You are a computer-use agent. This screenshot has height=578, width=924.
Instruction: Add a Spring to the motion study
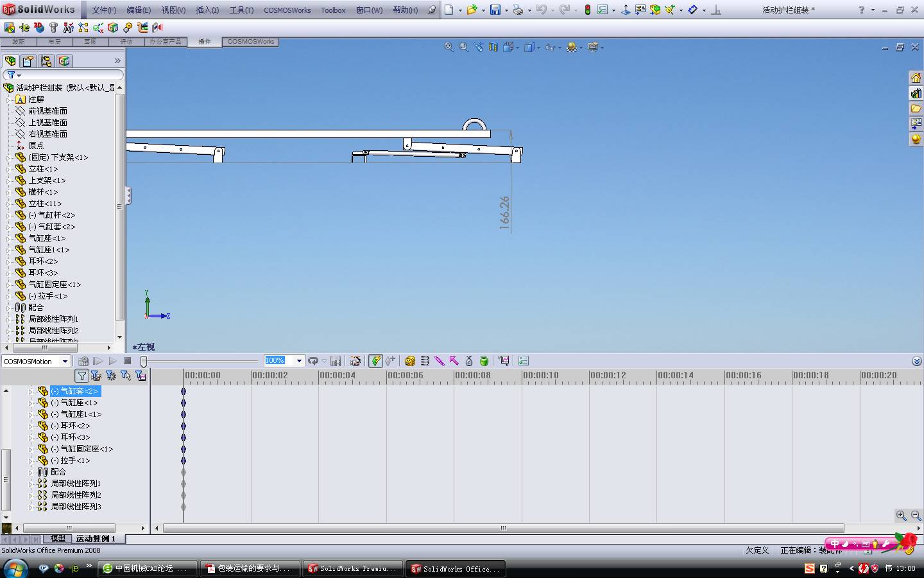[x=425, y=361]
